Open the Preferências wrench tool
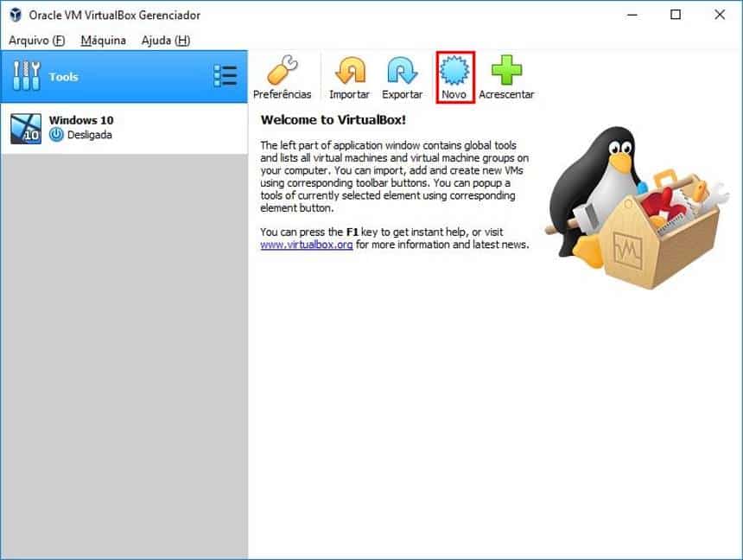 tap(282, 77)
